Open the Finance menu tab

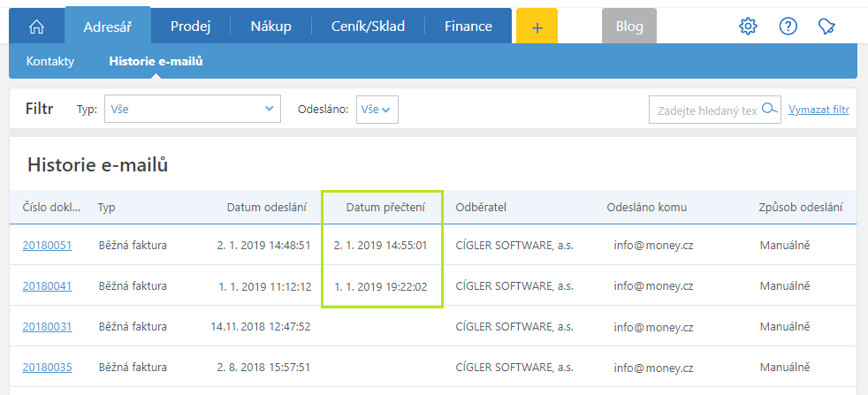[x=468, y=26]
